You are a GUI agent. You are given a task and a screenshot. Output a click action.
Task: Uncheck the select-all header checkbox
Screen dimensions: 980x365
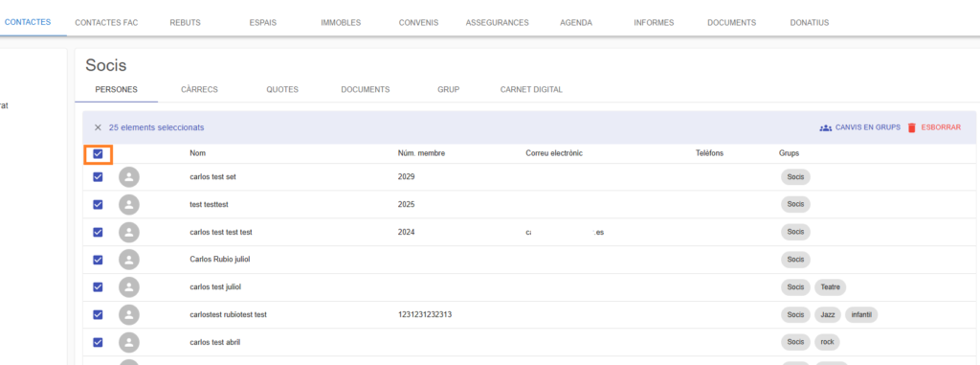point(98,154)
